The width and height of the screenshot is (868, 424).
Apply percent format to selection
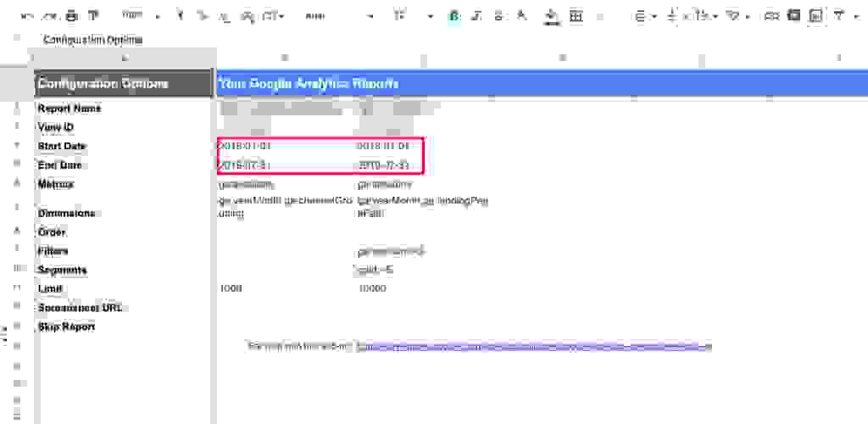202,17
